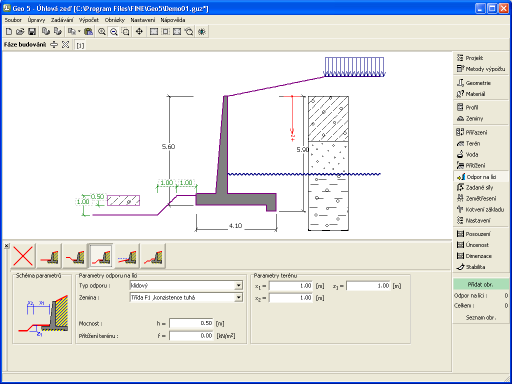Open Nastavení menu
The height and width of the screenshot is (384, 512).
[x=143, y=20]
